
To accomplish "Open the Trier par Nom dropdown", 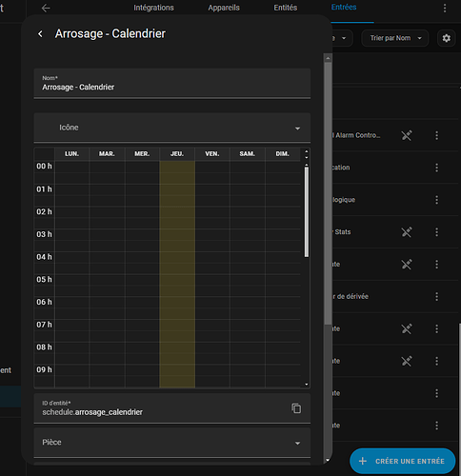I will [x=395, y=38].
